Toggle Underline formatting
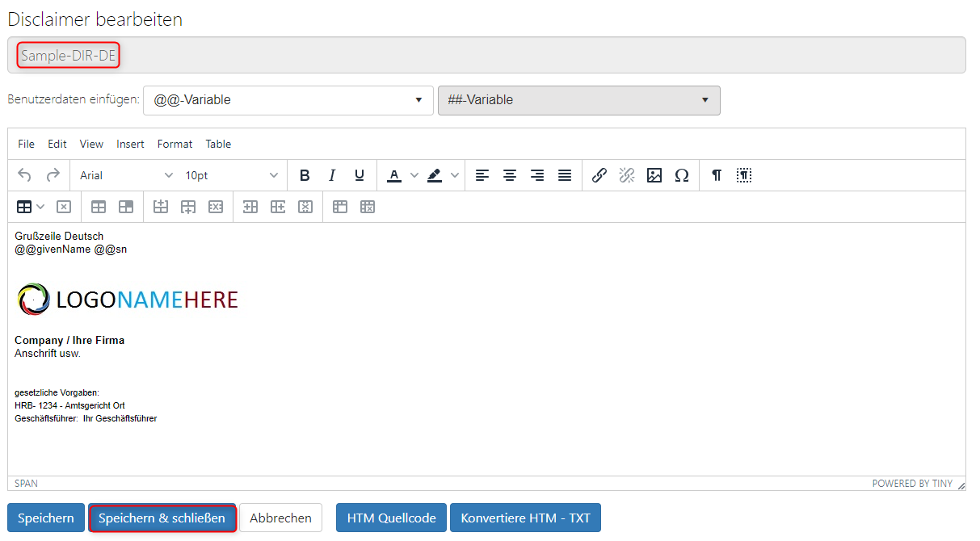Screen dimensions: 980x541 pyautogui.click(x=360, y=175)
